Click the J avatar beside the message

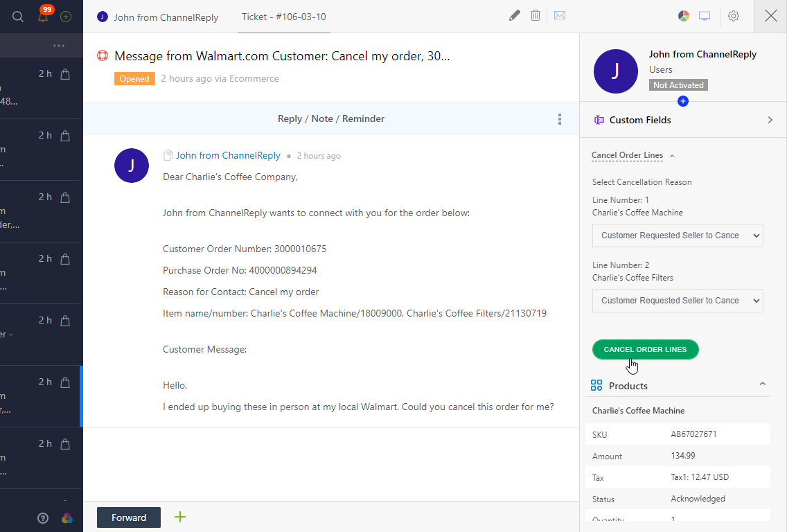[132, 166]
